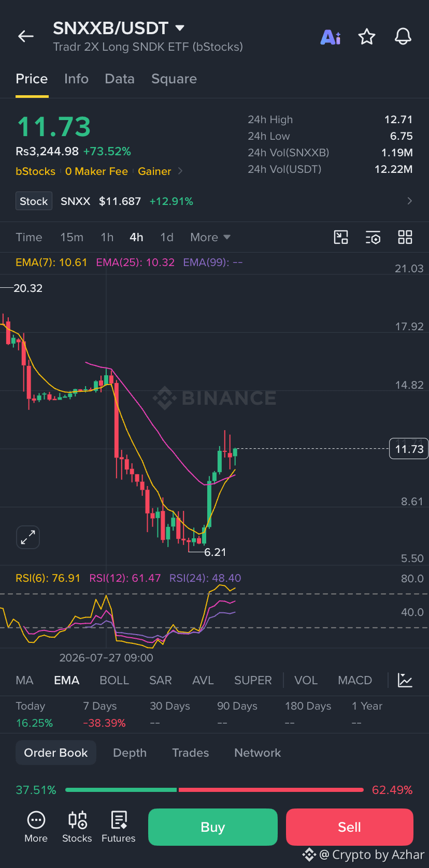
Task: Add pair to favorites with star icon
Action: click(367, 37)
